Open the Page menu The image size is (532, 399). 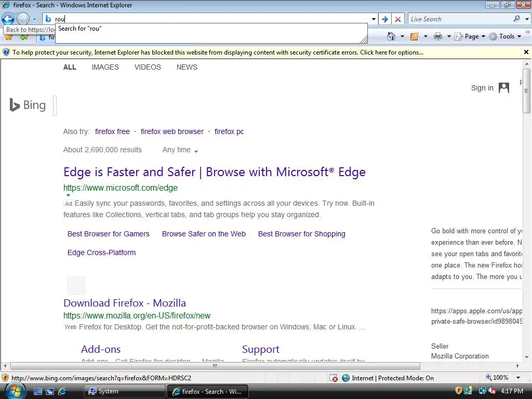[x=470, y=36]
